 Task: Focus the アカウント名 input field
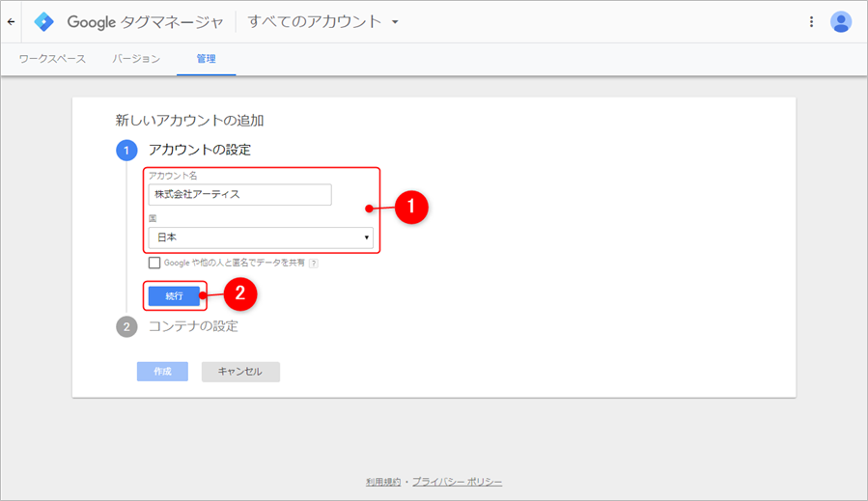(x=239, y=195)
